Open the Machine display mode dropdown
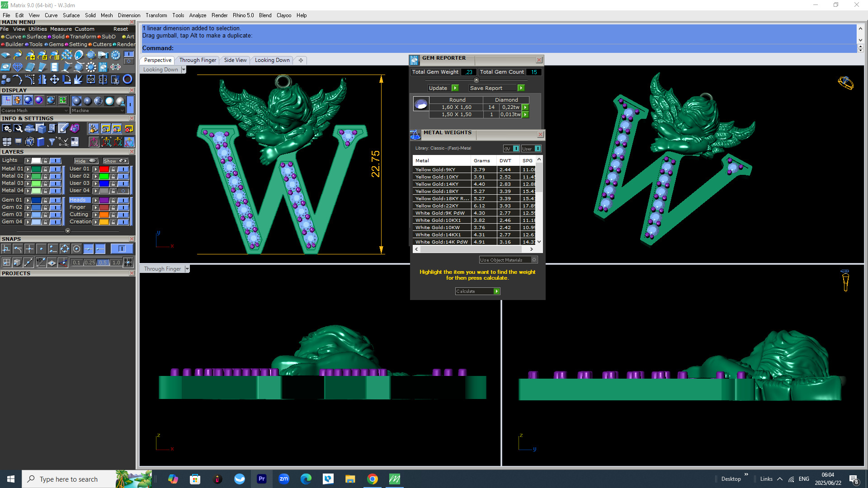Screen dimensions: 868x488 pyautogui.click(x=98, y=111)
